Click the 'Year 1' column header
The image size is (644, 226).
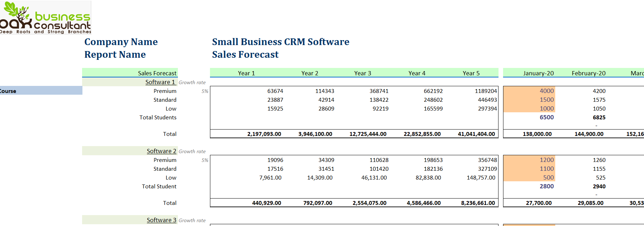[x=246, y=73]
